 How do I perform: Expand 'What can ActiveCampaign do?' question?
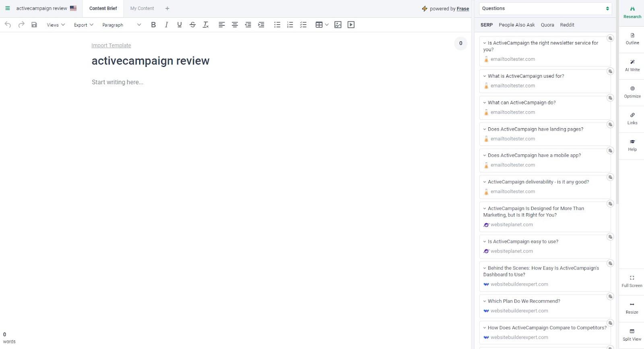pos(485,103)
